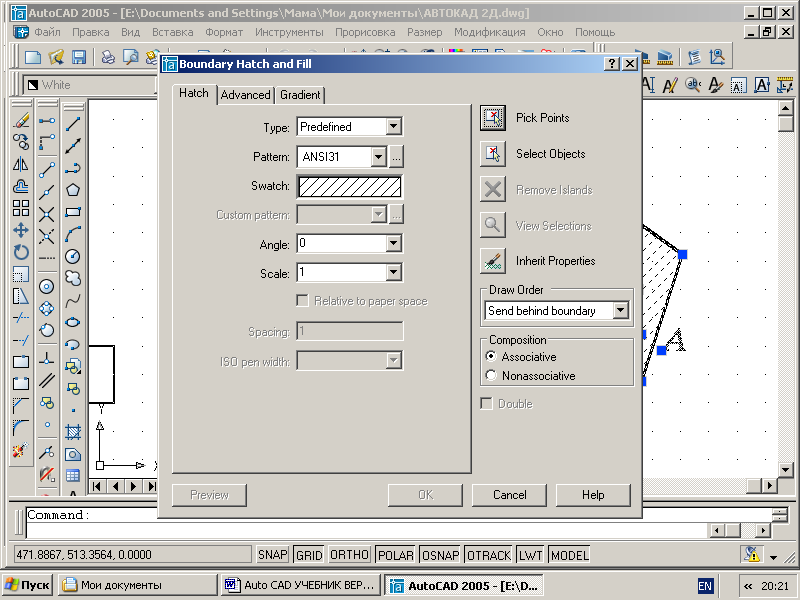
Task: Open the Pattern dropdown showing ANSI31
Action: (378, 157)
